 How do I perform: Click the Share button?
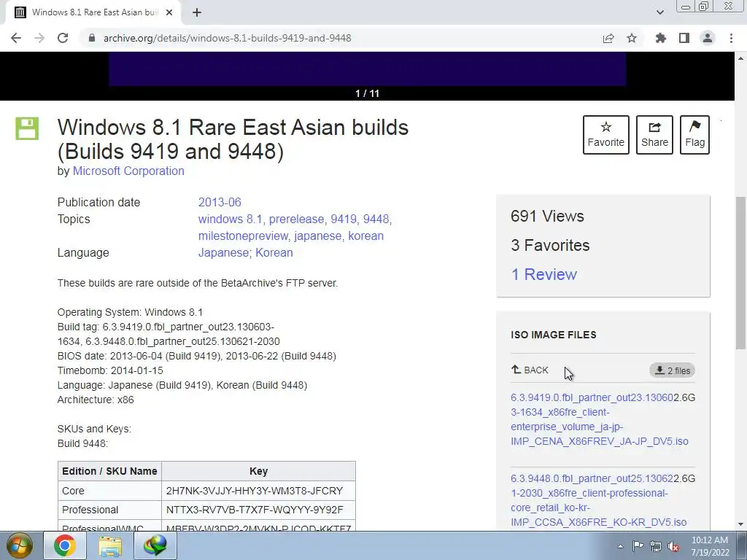tap(654, 135)
